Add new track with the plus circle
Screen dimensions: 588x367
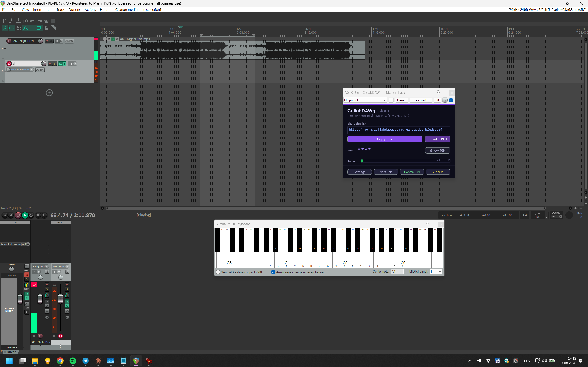[49, 93]
